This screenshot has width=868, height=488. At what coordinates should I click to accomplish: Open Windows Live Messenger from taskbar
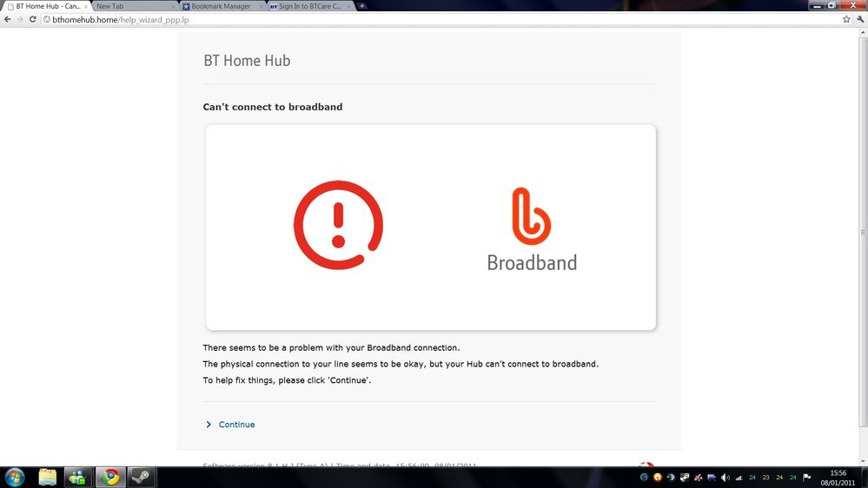77,477
